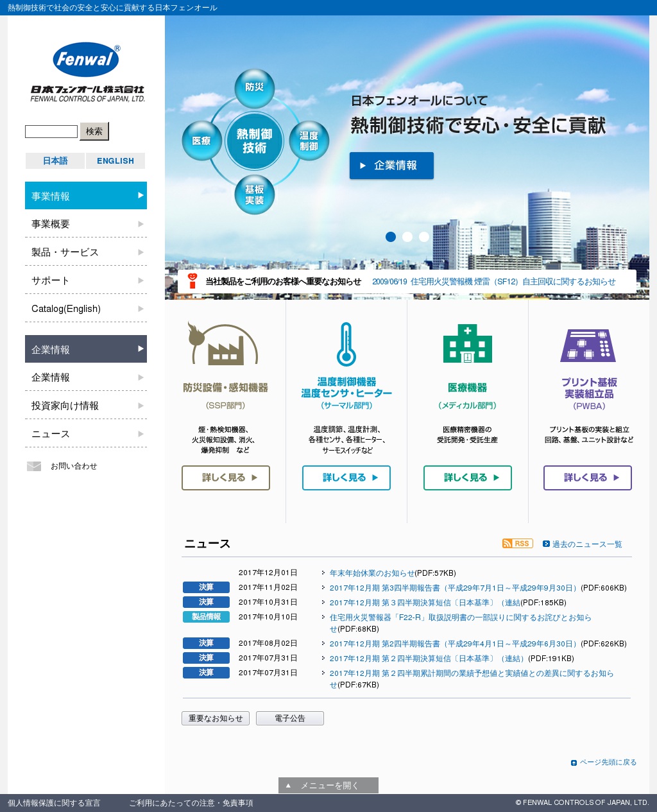The height and width of the screenshot is (812, 657).
Task: Focus the site search text field
Action: (51, 132)
